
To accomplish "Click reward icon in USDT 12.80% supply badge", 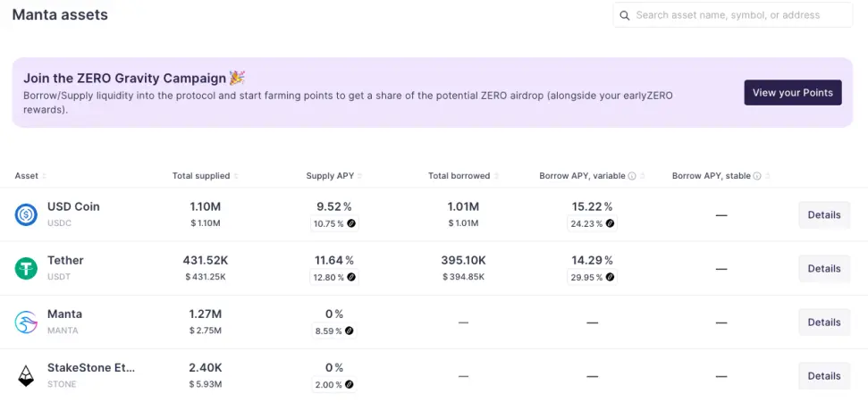I will 351,277.
